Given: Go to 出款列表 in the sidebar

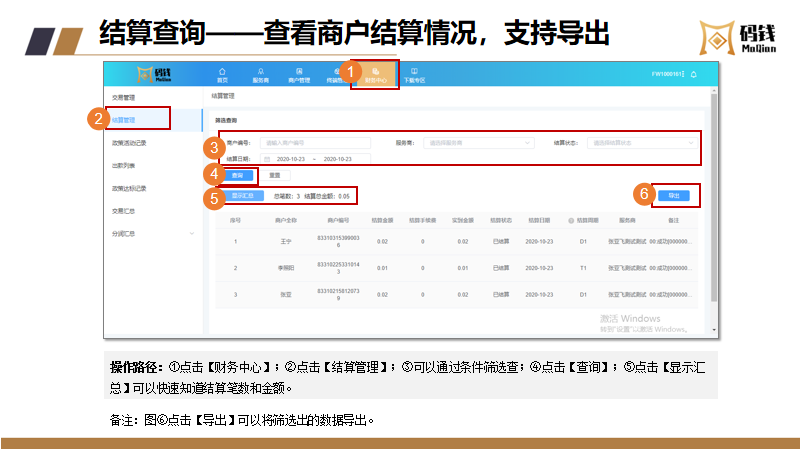Looking at the screenshot, I should click(x=124, y=165).
